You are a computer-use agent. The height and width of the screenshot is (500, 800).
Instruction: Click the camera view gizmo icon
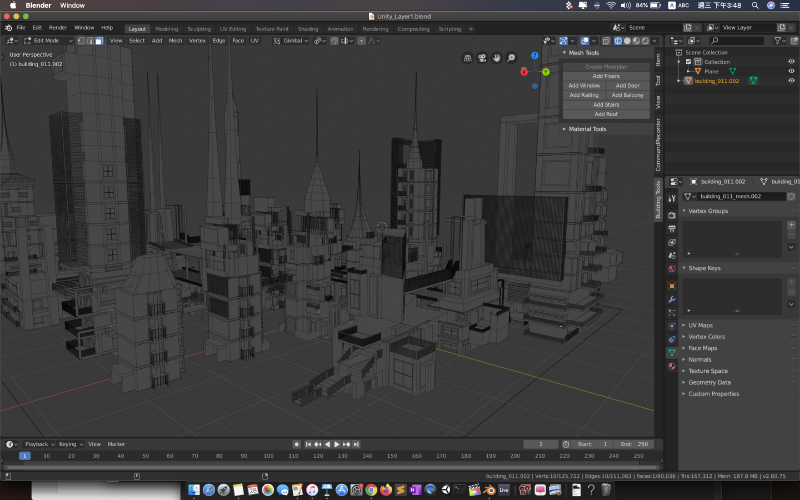[482, 58]
